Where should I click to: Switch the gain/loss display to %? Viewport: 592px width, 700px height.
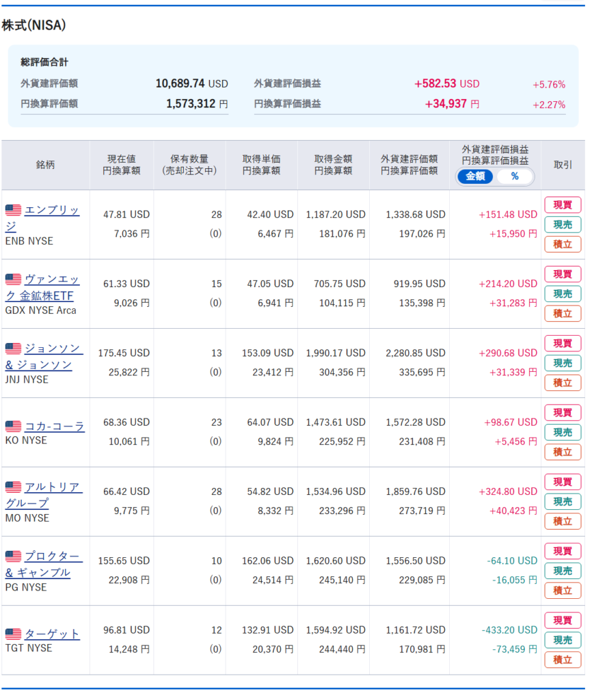(515, 176)
